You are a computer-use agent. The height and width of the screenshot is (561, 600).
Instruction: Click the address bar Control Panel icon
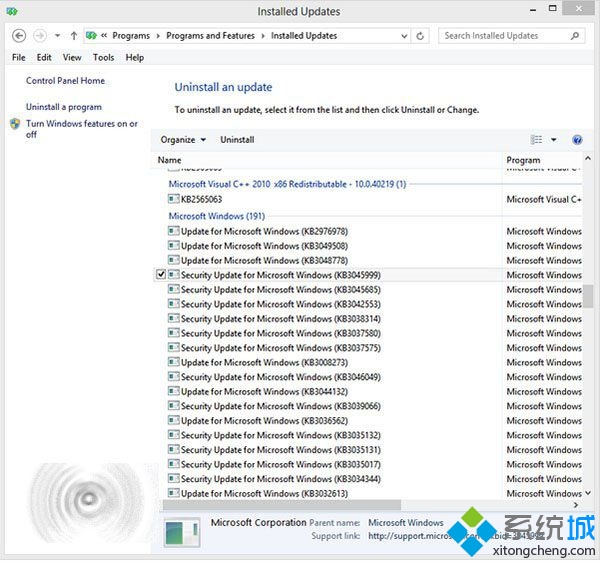coord(95,35)
